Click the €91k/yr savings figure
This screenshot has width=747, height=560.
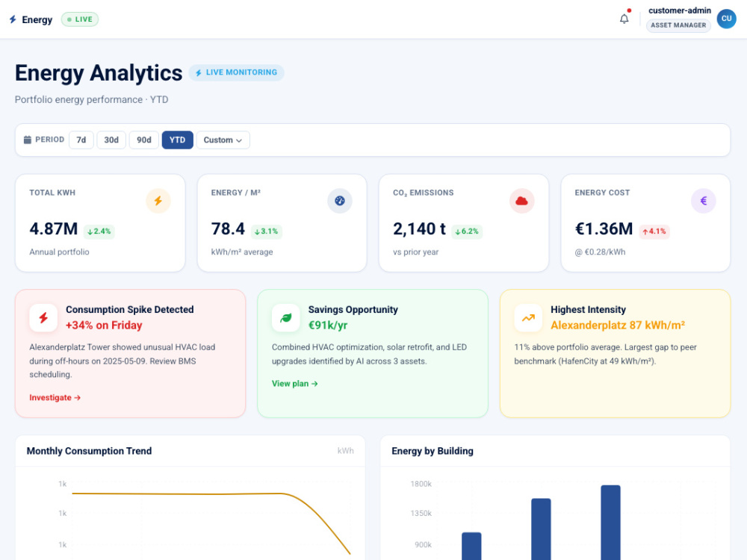[x=328, y=326]
